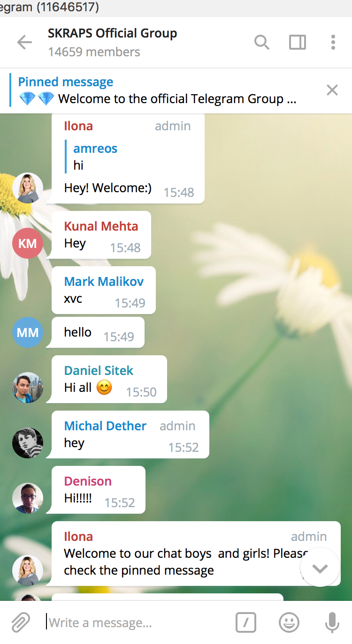Toggle the right side panel icon

(x=298, y=42)
